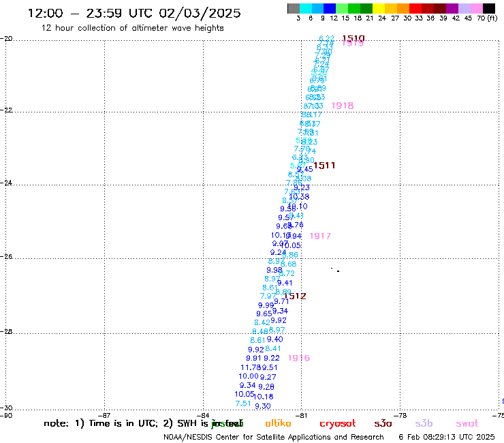Click the 10.38 wave height value
Image resolution: width=504 pixels, height=443 pixels.
click(299, 196)
